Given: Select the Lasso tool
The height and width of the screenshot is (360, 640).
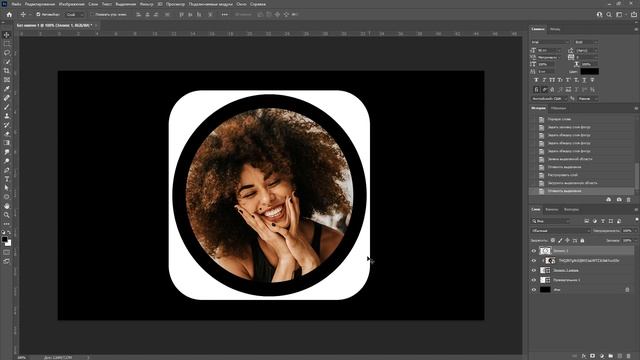Looking at the screenshot, I should point(7,53).
